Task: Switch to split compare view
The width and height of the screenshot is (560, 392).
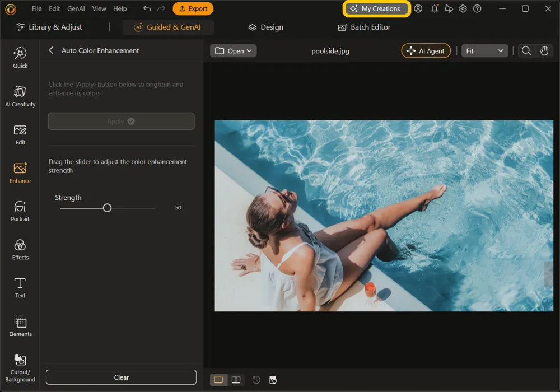Action: pyautogui.click(x=236, y=380)
